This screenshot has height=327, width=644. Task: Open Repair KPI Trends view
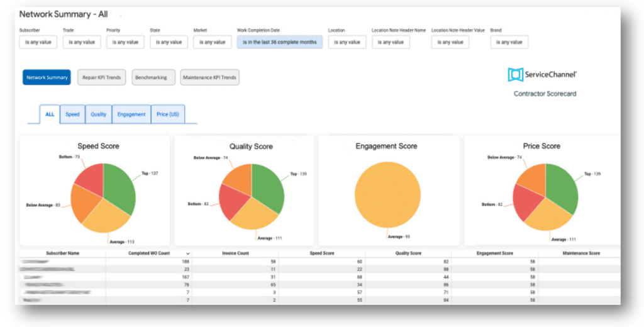(101, 77)
